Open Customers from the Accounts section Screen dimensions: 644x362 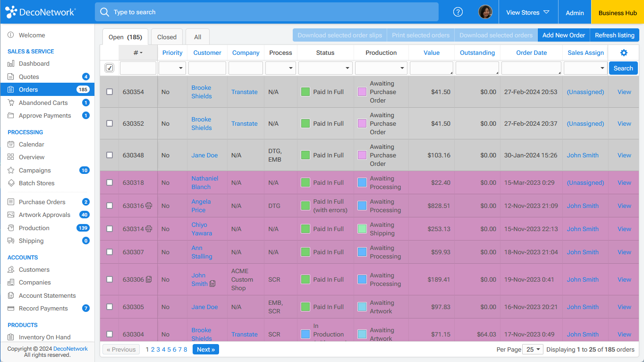point(35,269)
